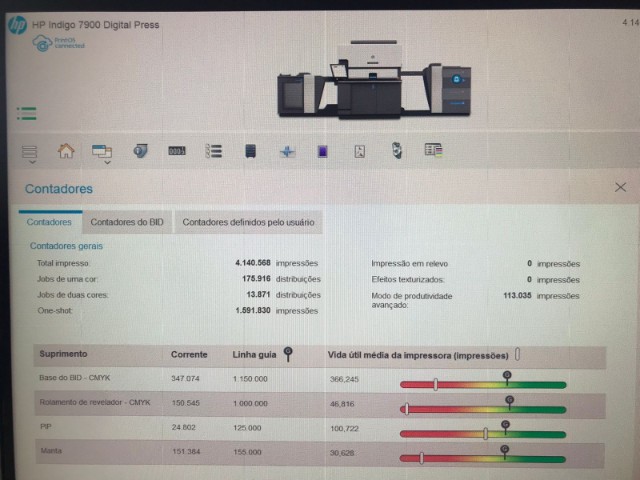Select the Manta supply row
This screenshot has width=640, height=480.
coord(320,452)
